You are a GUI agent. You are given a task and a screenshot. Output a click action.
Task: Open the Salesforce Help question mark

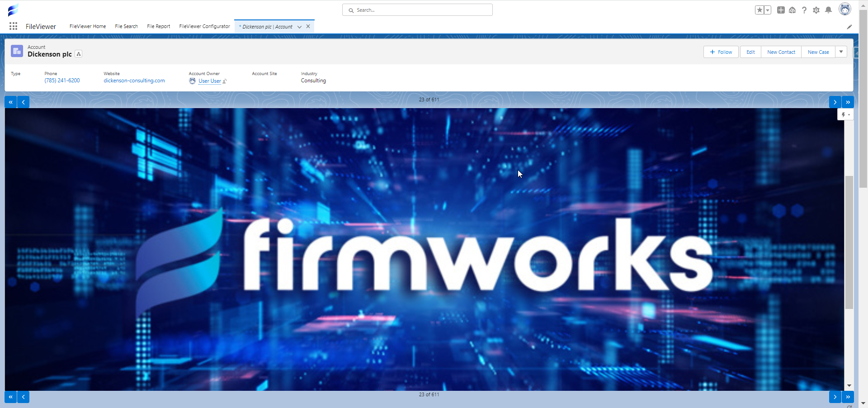804,10
